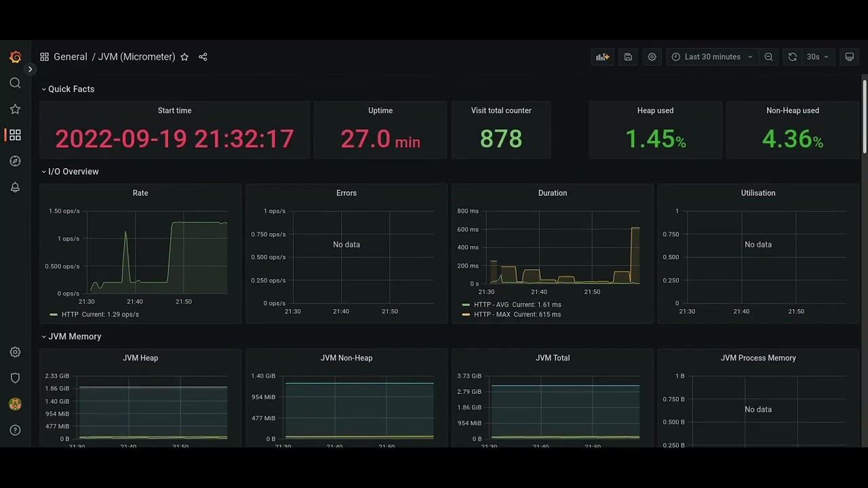
Task: Open the 30s refresh interval dropdown
Action: (x=818, y=57)
